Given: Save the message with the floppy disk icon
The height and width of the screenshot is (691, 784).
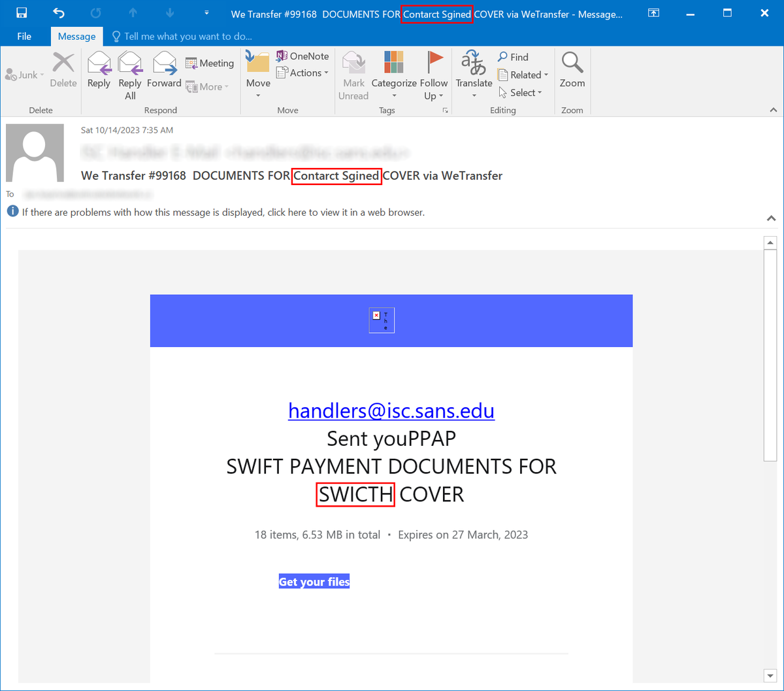Looking at the screenshot, I should tap(22, 12).
